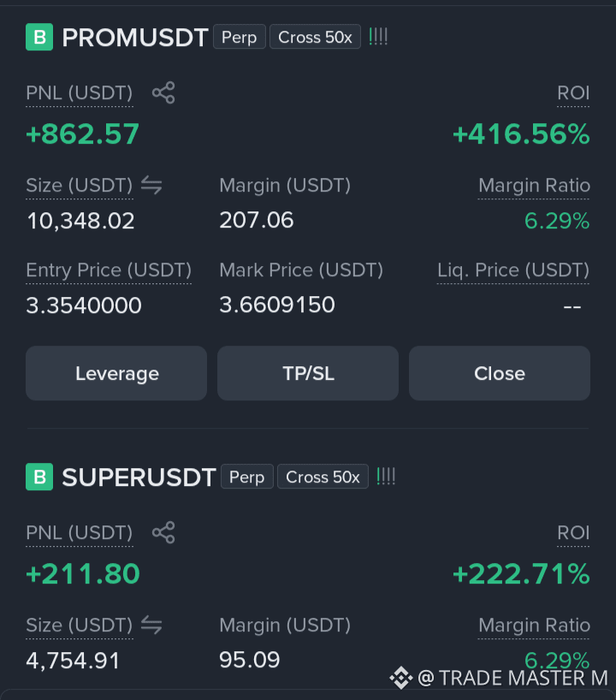Share the PROMUSDT PNL result
The height and width of the screenshot is (700, 616).
[163, 93]
